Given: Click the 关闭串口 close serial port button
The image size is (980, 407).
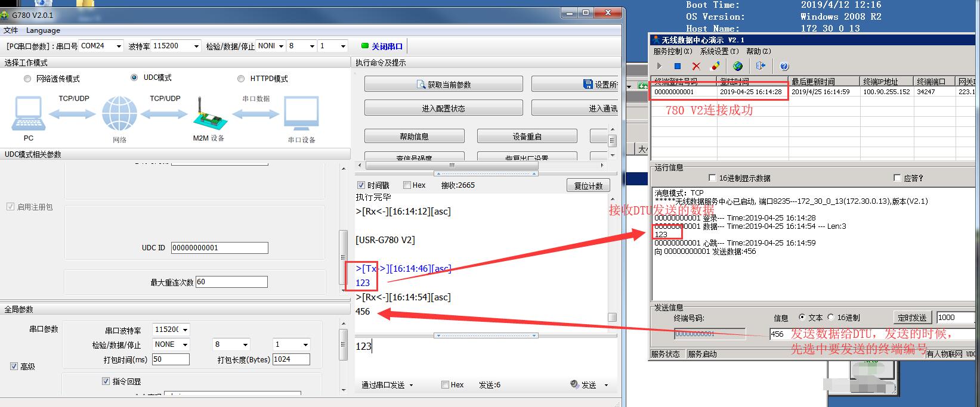Looking at the screenshot, I should [382, 46].
